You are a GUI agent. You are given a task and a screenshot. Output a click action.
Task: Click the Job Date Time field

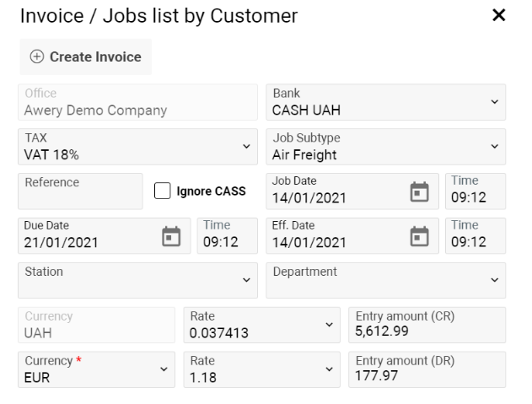pos(476,191)
